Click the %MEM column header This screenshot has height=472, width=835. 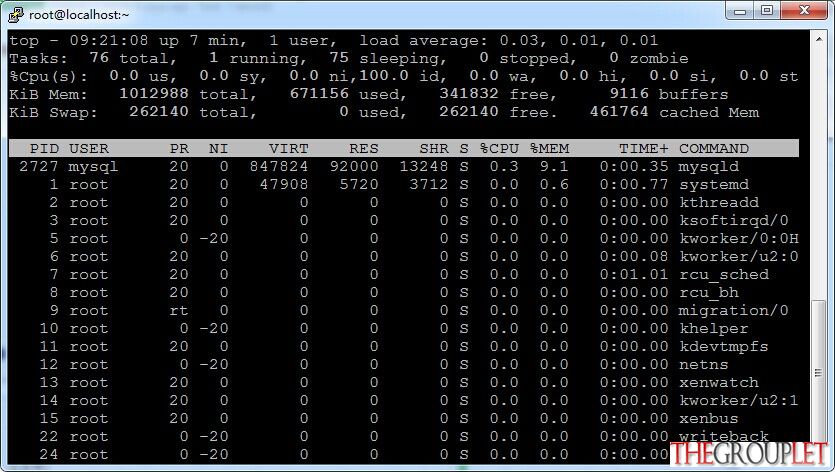(549, 148)
